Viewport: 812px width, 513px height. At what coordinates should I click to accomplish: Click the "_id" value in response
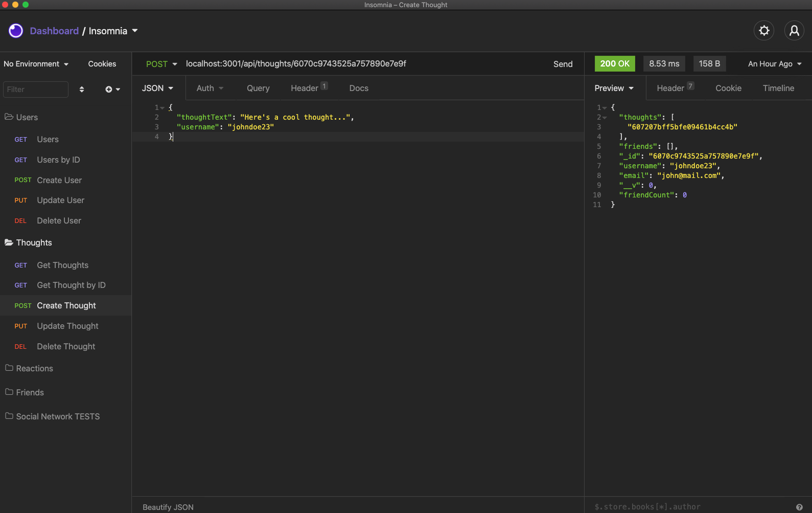tap(704, 156)
